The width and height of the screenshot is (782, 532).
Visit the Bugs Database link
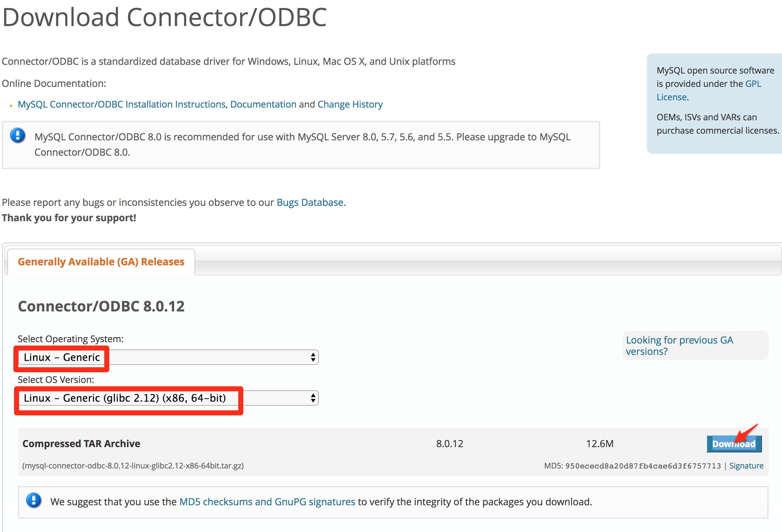[x=309, y=202]
